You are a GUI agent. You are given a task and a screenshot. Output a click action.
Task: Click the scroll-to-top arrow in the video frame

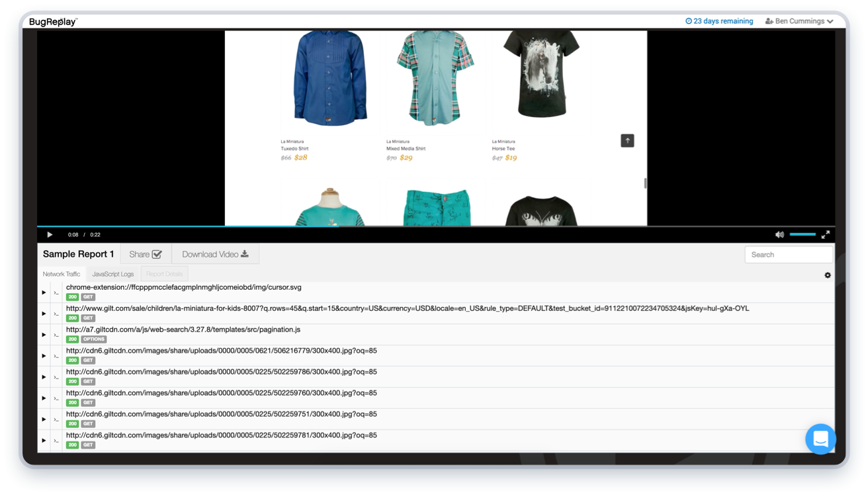627,140
